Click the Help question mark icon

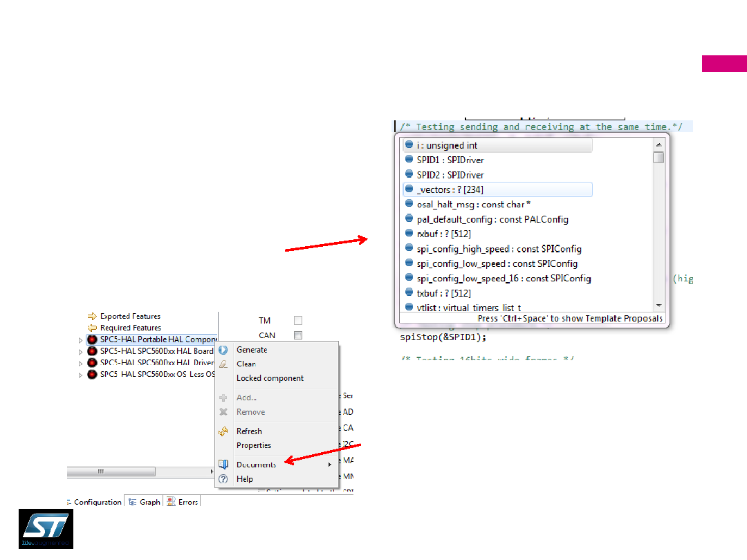tap(223, 479)
